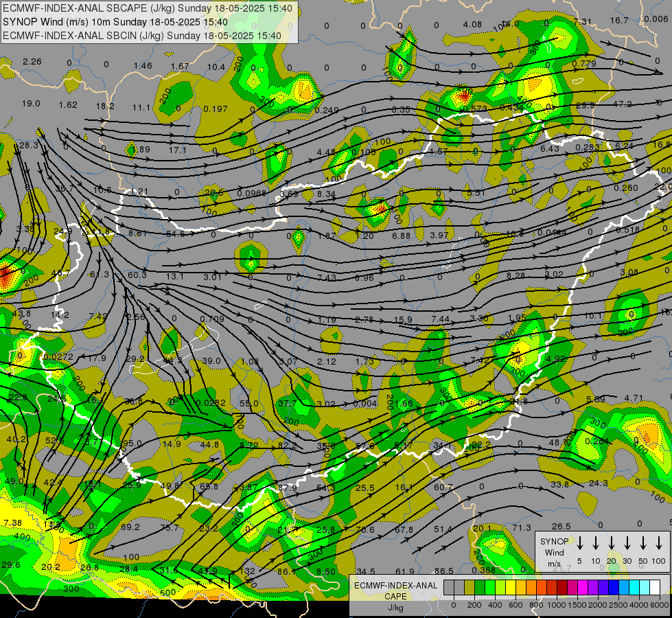Click the station value 6.43
Viewport: 672px width, 618px height.
550,149
